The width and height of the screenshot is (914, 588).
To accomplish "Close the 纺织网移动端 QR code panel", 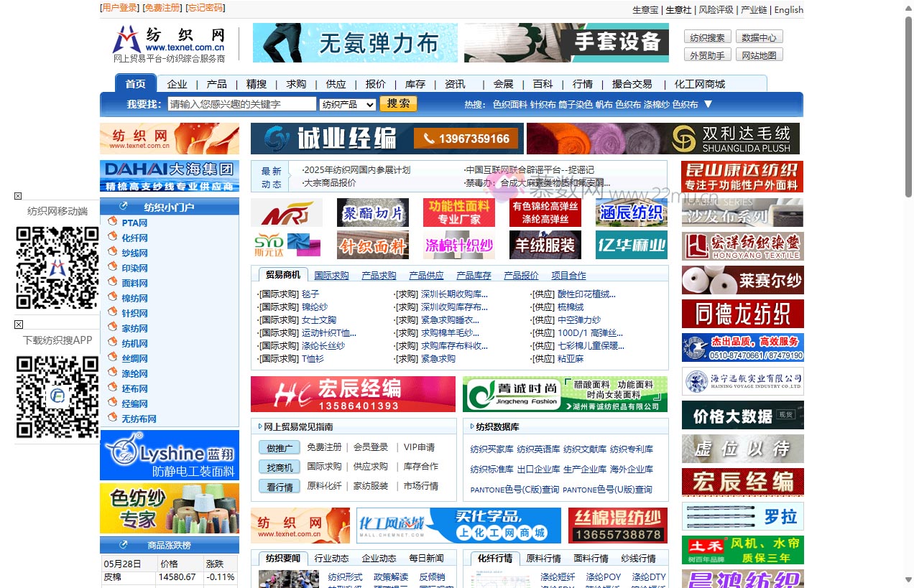I will click(17, 195).
